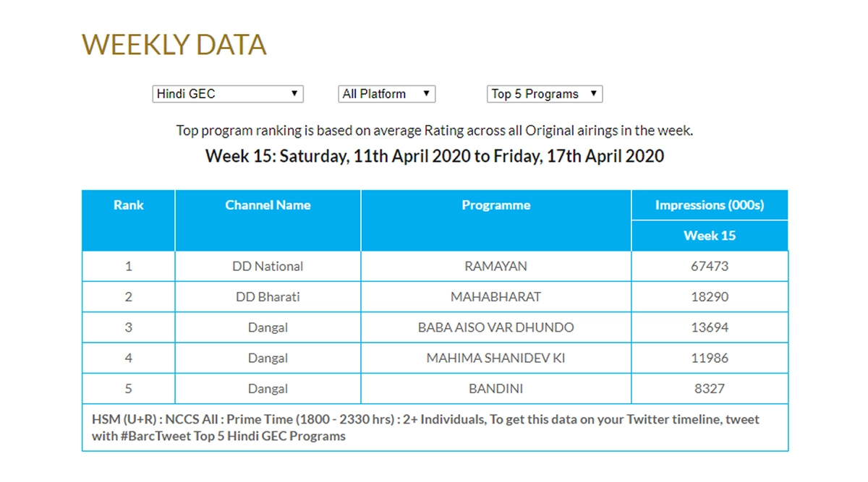Select the MAHABHARAT programme cell
Viewport: 868px width, 482px height.
point(496,297)
